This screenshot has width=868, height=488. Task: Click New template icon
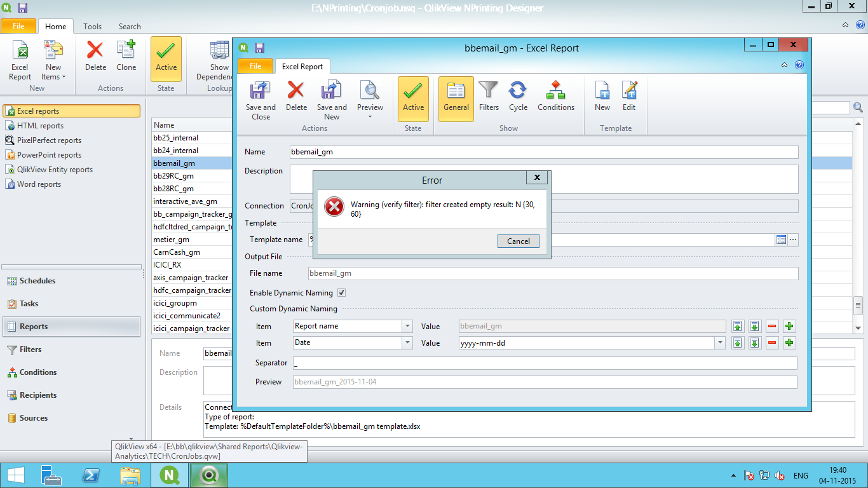click(602, 96)
